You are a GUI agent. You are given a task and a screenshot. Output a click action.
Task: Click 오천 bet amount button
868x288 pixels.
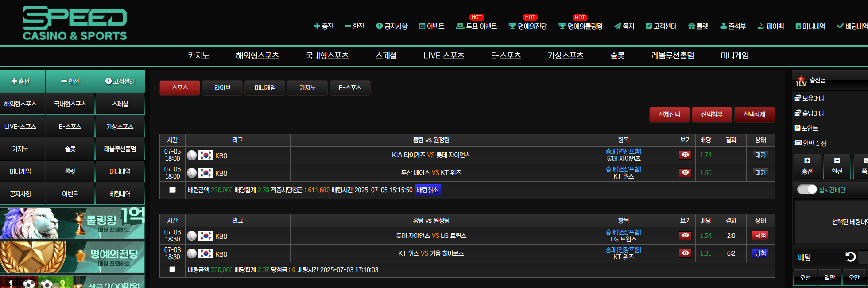click(805, 278)
